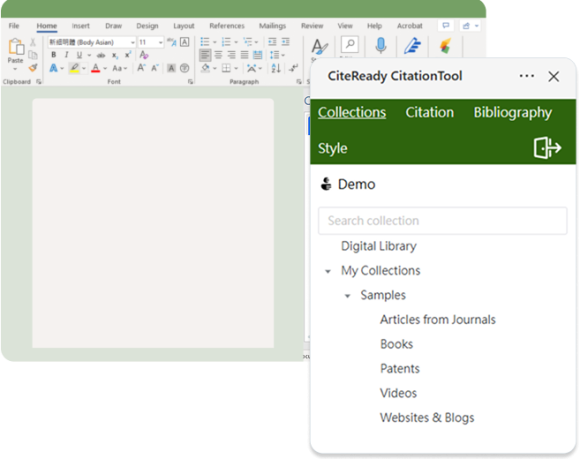The image size is (580, 459).
Task: Open the Editing search icon
Action: pos(350,45)
